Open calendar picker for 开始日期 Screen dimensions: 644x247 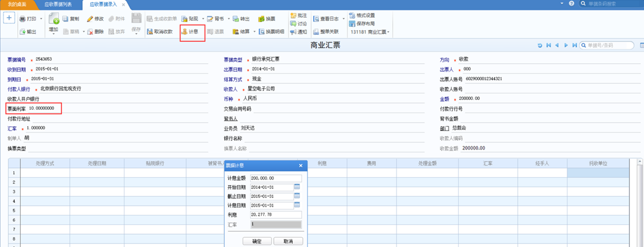(x=297, y=187)
